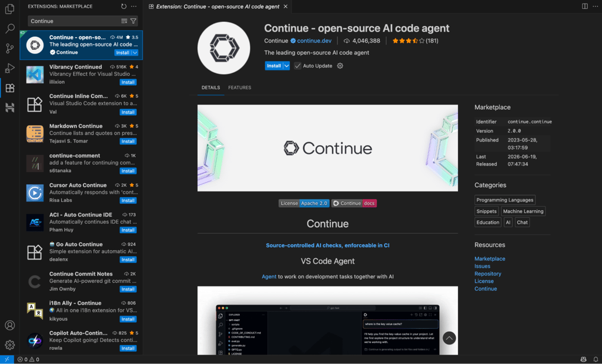Open the marketplace Views and More Actions menu
Viewport: 602px width, 364px height.
pos(133,6)
